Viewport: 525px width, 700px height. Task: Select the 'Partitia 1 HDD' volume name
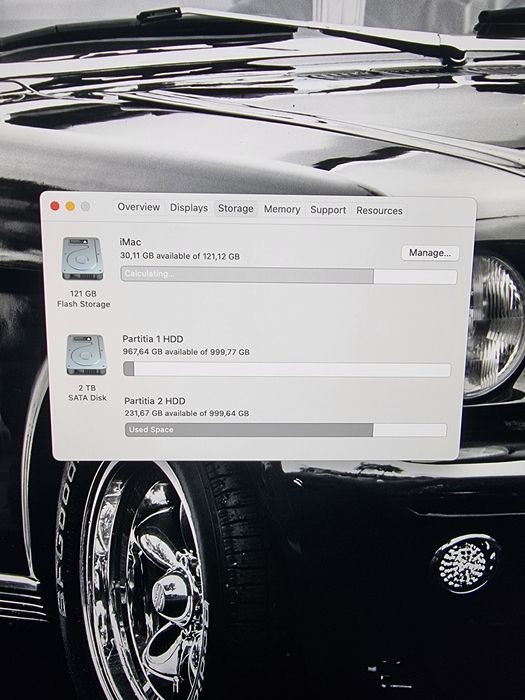pyautogui.click(x=153, y=339)
